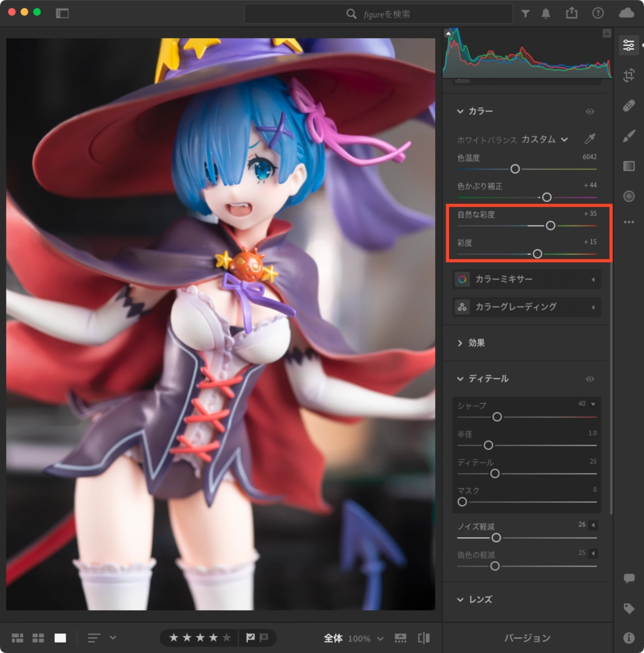Open the help question mark icon
Viewport: 644px width, 653px height.
point(598,13)
